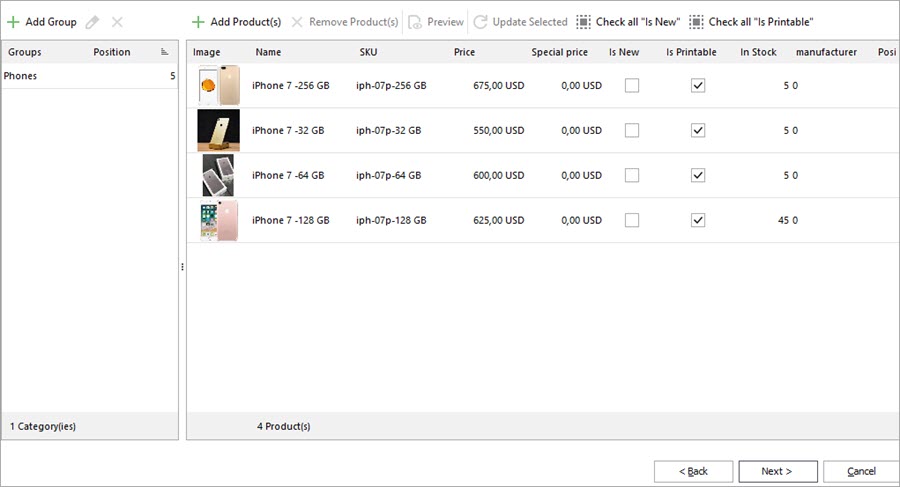This screenshot has width=900, height=487.
Task: Click the iPhone 7 -32 GB thumbnail image
Action: tap(219, 130)
